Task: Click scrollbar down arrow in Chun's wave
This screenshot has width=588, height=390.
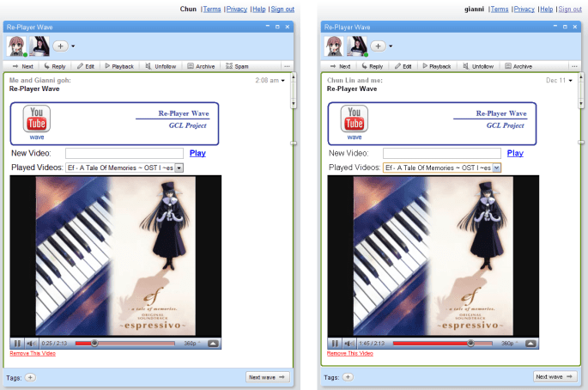Action: (x=294, y=104)
